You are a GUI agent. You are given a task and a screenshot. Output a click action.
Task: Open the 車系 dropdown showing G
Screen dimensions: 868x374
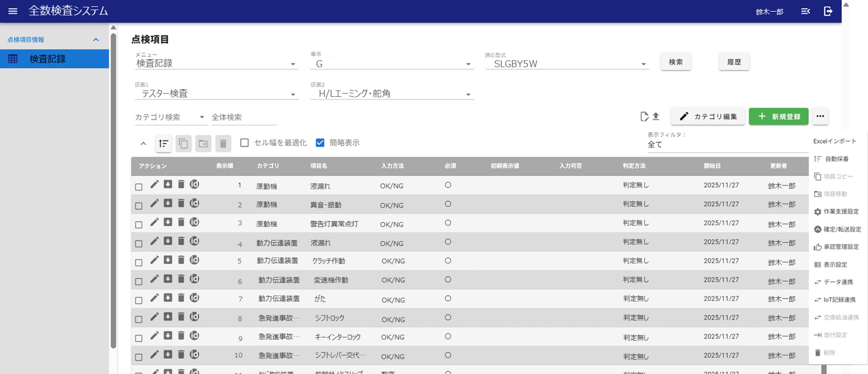coord(392,64)
